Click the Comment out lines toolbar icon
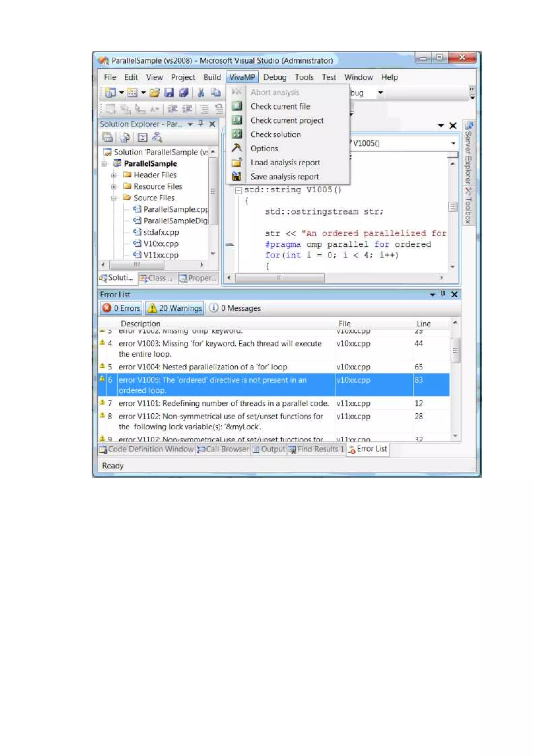Image resolution: width=534 pixels, height=756 pixels. tap(205, 109)
